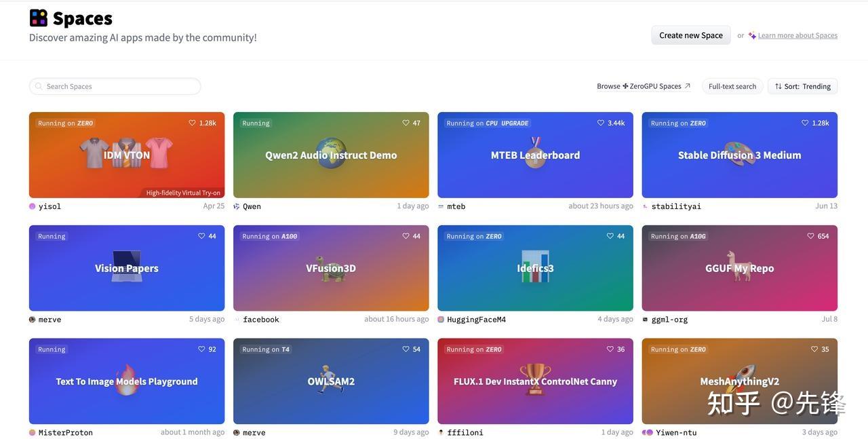Click heart icon on OWLSAM2 card

[406, 349]
